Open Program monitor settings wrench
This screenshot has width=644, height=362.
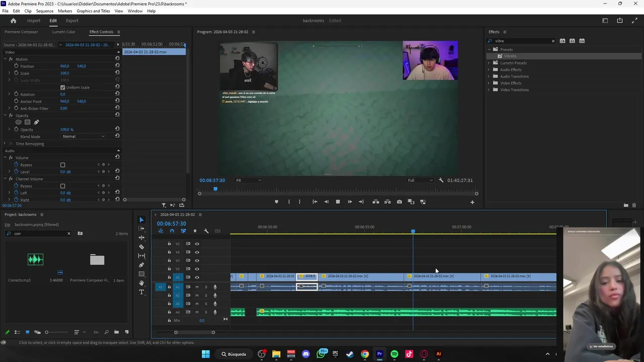[441, 180]
